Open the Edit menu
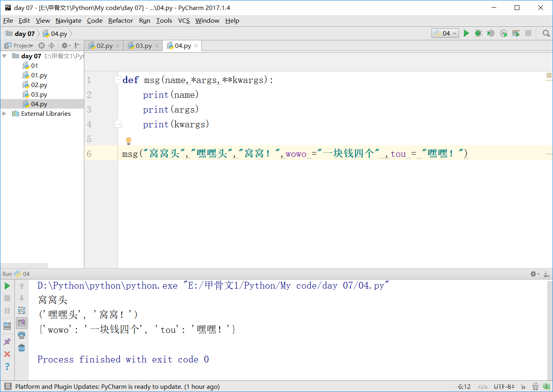The image size is (553, 392). (24, 21)
